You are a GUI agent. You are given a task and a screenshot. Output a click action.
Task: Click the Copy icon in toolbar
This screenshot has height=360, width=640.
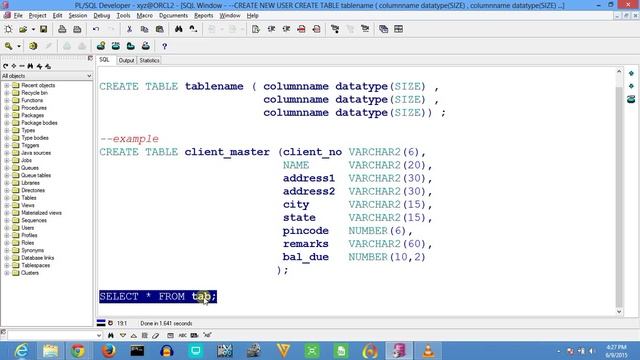tap(144, 29)
